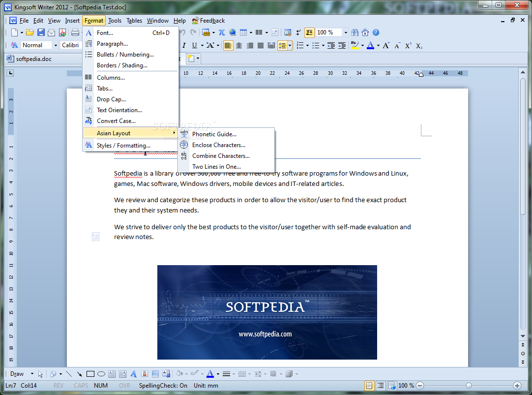Image resolution: width=532 pixels, height=395 pixels.
Task: Select Combine Characters menu entry
Action: [226, 156]
